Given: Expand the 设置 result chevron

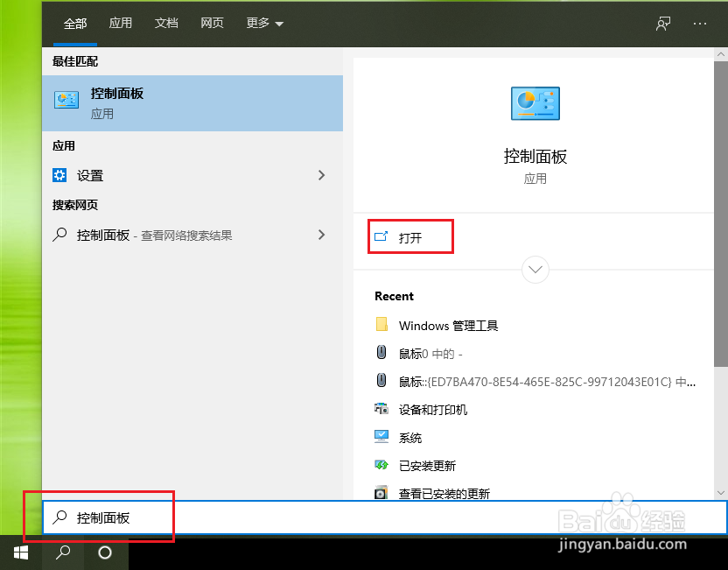Looking at the screenshot, I should tap(321, 175).
